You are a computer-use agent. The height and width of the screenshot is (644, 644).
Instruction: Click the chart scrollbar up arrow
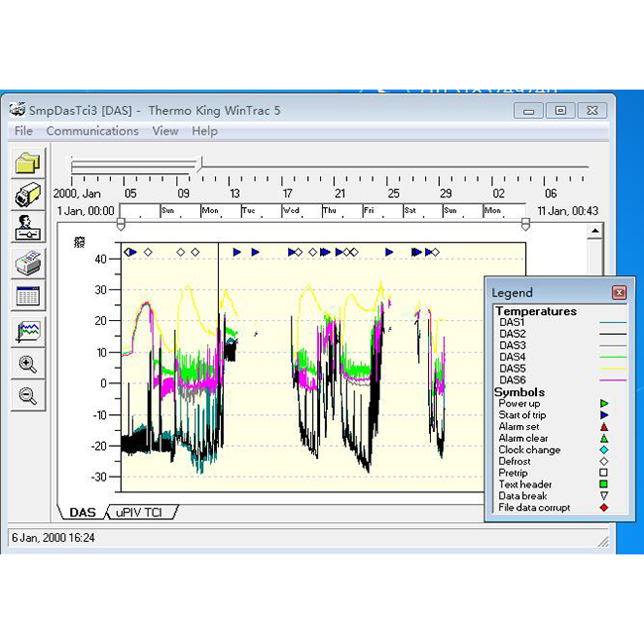click(595, 231)
